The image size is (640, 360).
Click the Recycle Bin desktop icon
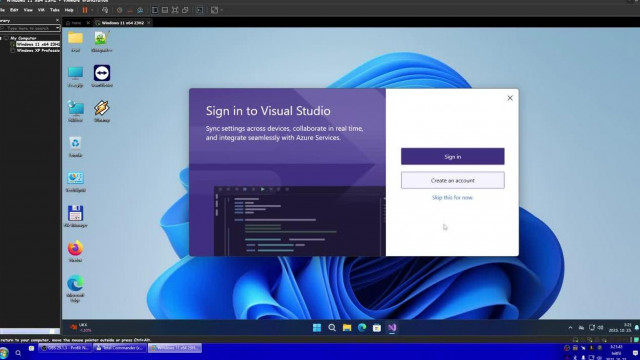[76, 146]
